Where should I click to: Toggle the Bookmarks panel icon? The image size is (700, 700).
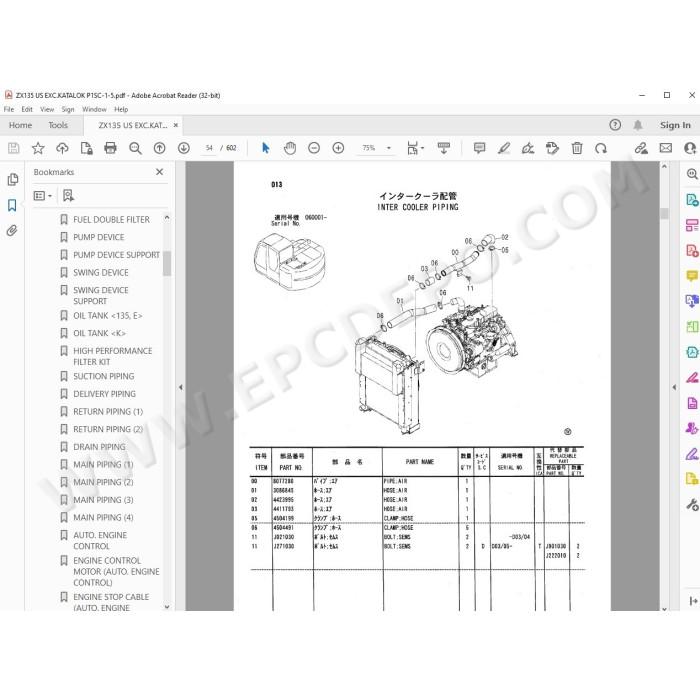point(12,205)
